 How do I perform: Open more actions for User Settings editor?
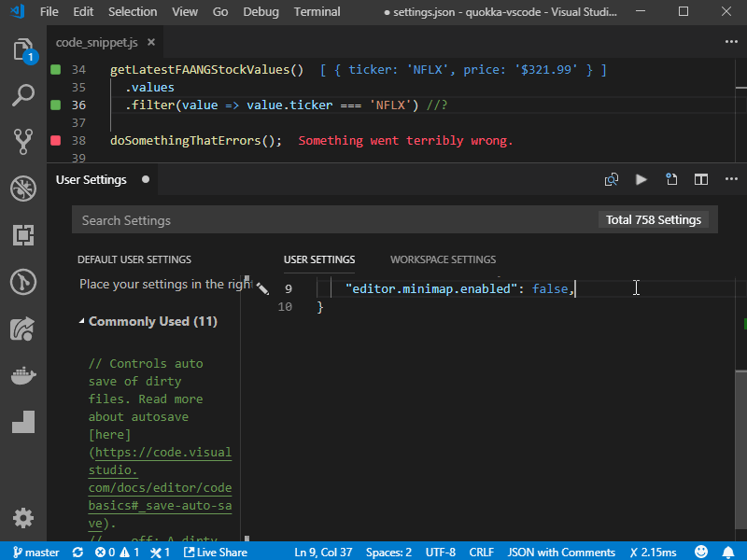[x=731, y=179]
